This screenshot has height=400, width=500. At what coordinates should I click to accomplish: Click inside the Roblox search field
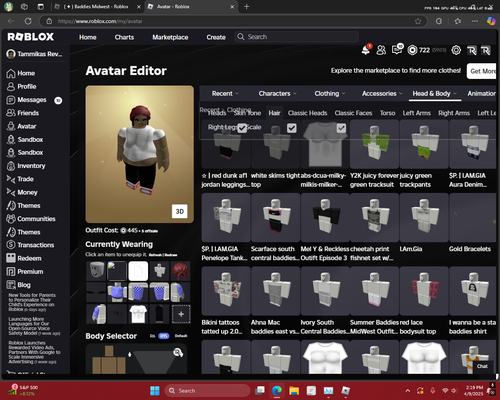click(297, 37)
